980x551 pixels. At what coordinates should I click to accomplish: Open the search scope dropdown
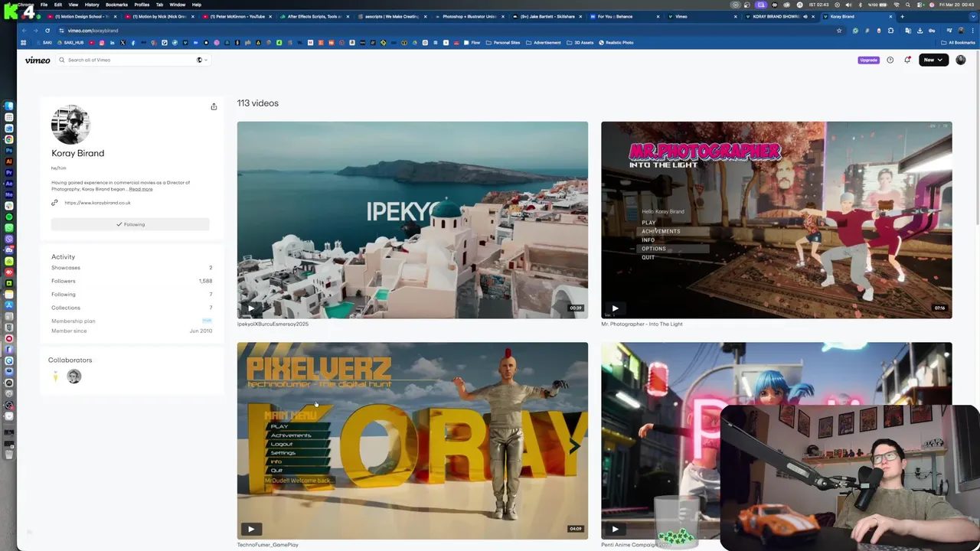201,60
